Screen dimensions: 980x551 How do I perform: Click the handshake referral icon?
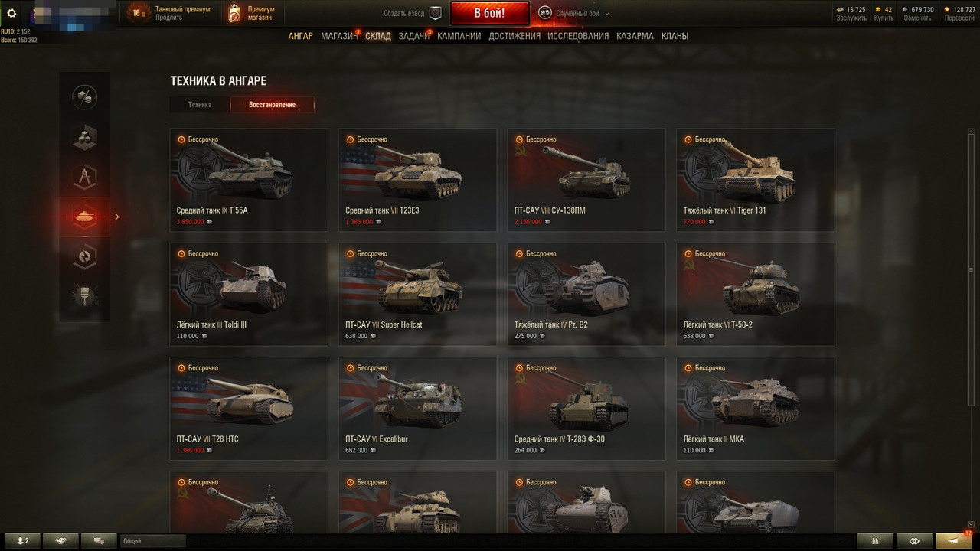60,541
